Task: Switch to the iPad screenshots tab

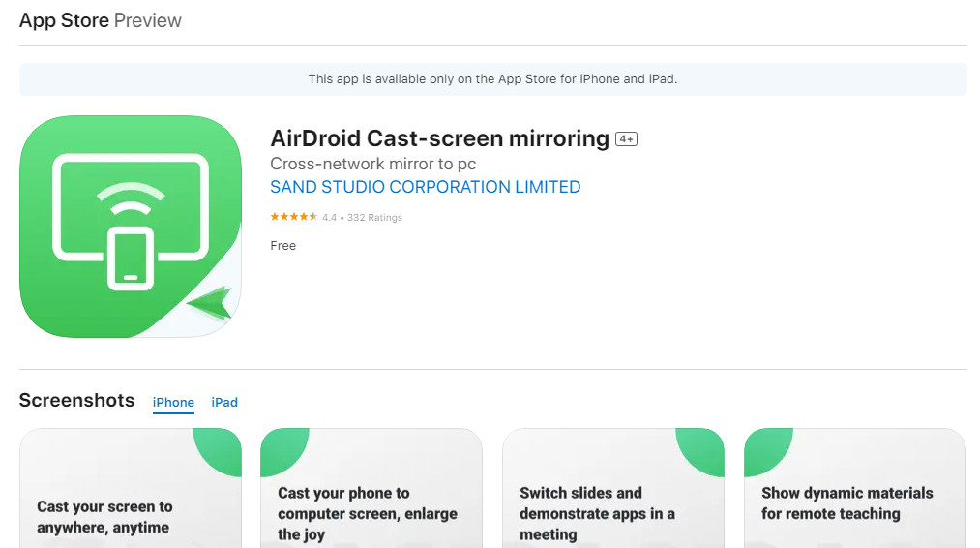Action: pos(224,403)
